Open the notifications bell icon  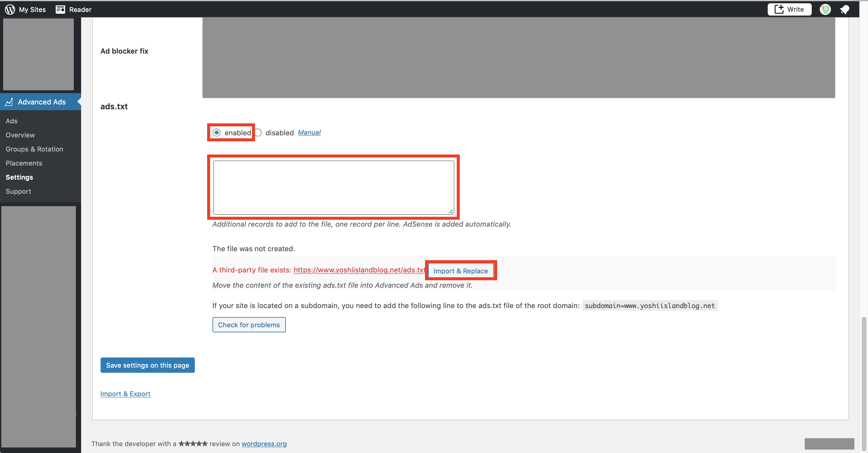point(844,10)
